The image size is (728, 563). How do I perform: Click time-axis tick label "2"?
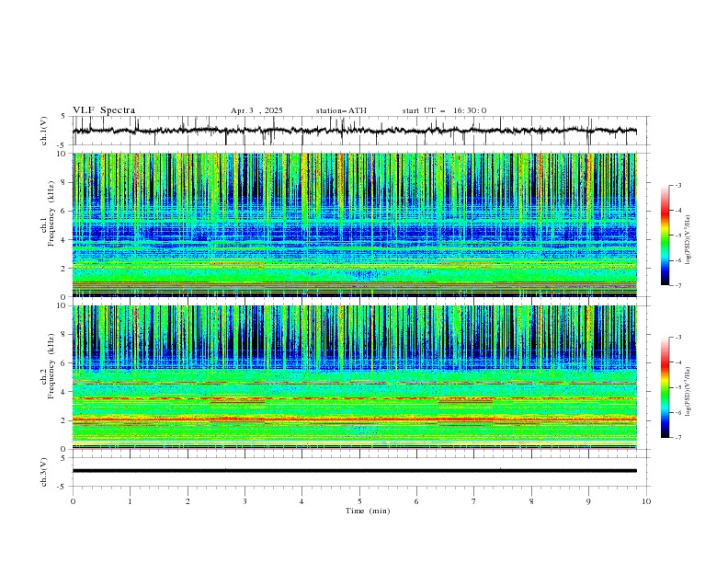pos(188,501)
